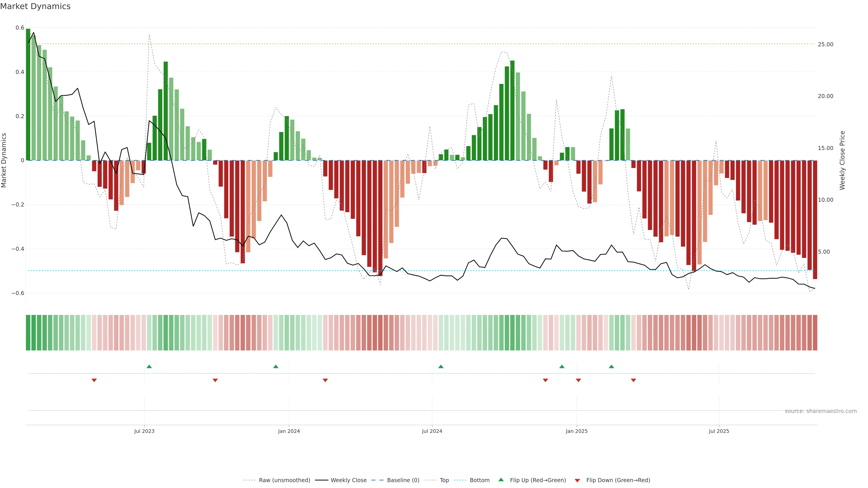
Task: Click the flip-up triangle just after Jul 2024
Action: (441, 366)
